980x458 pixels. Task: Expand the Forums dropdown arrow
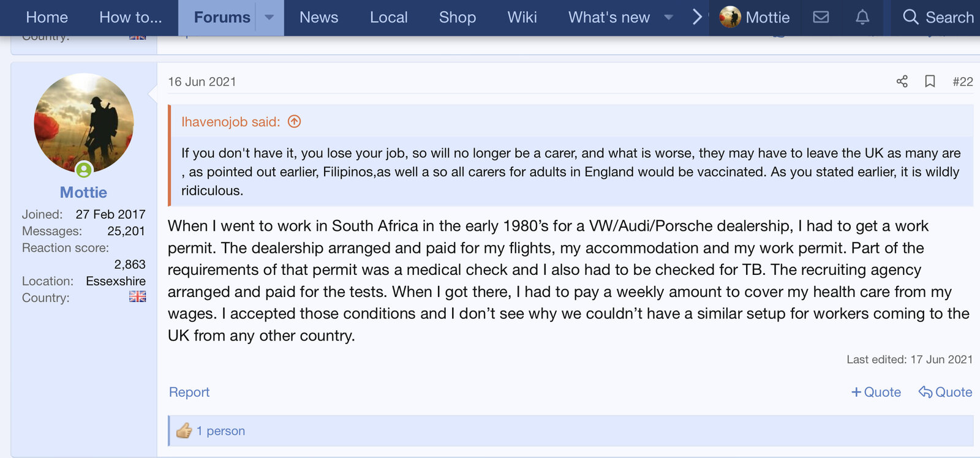(x=269, y=17)
